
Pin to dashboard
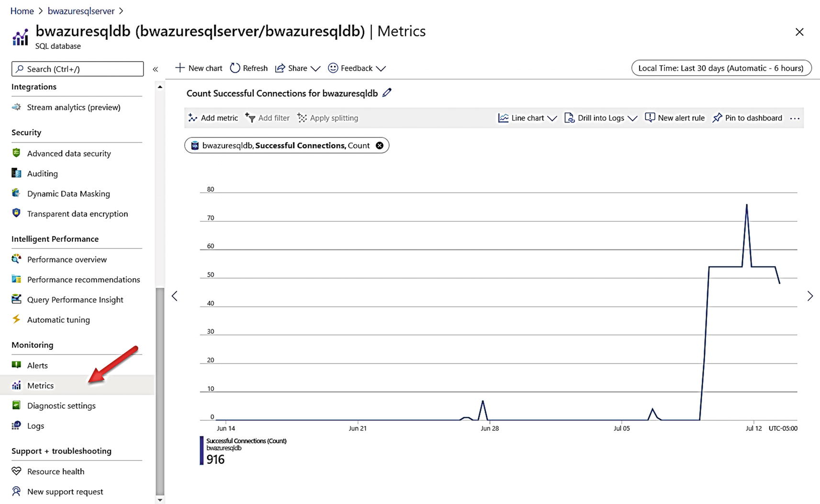[747, 118]
